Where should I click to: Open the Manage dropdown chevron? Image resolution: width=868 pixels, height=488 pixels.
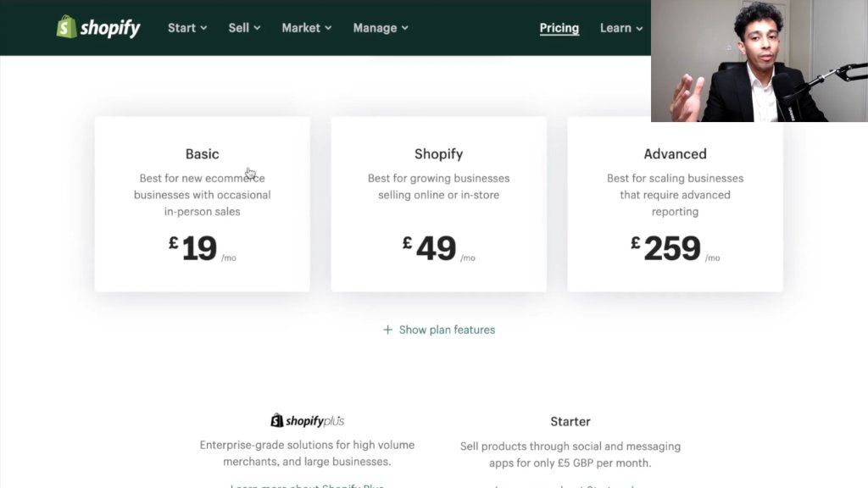click(404, 28)
